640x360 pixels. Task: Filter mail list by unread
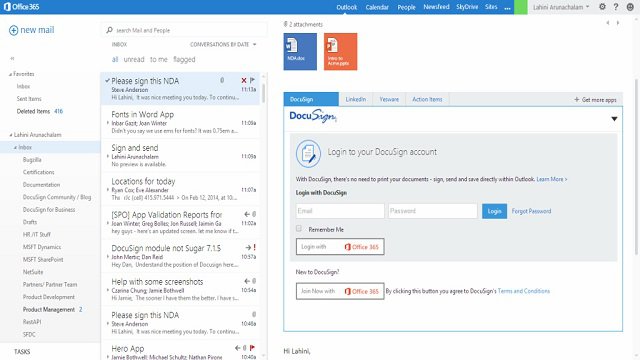pos(134,60)
